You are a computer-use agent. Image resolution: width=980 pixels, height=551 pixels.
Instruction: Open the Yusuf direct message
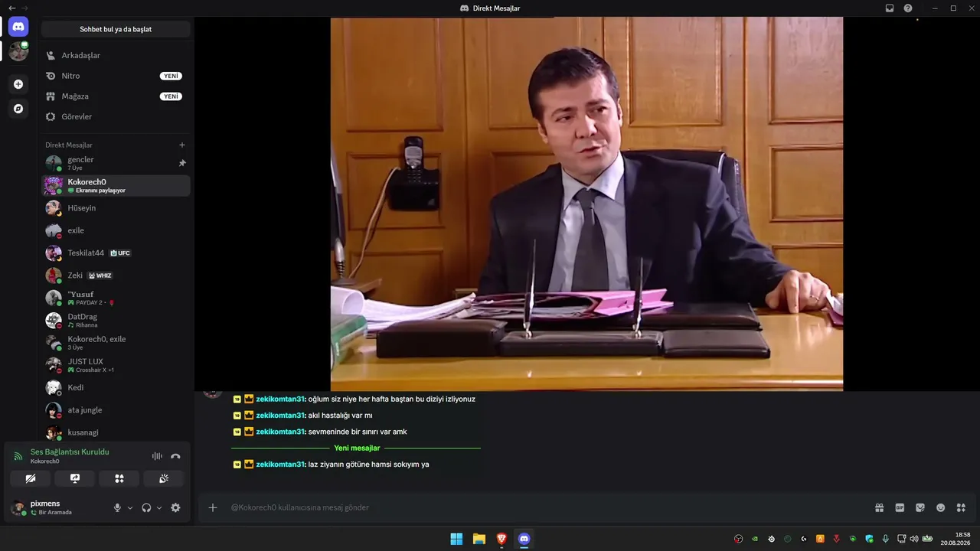click(116, 298)
